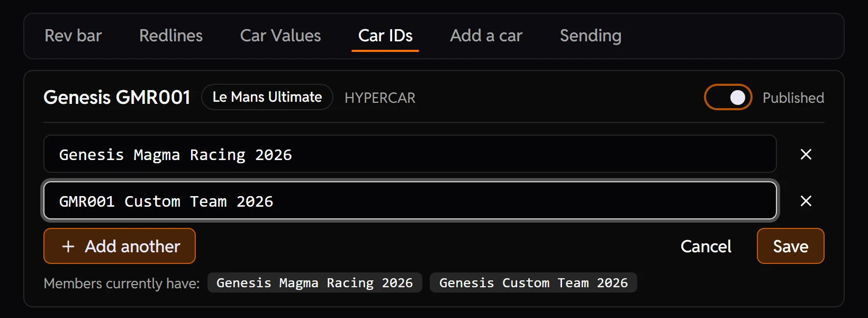
Task: Click the Published label text
Action: point(793,98)
